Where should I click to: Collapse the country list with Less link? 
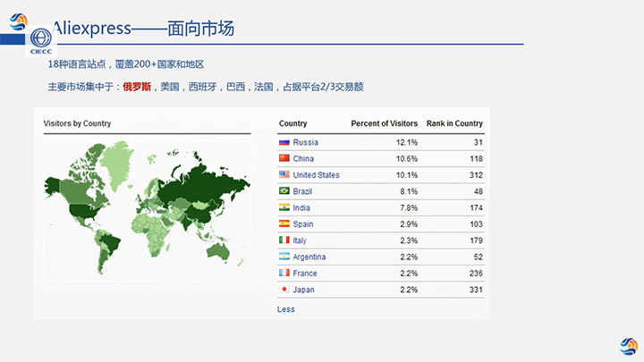coord(285,309)
